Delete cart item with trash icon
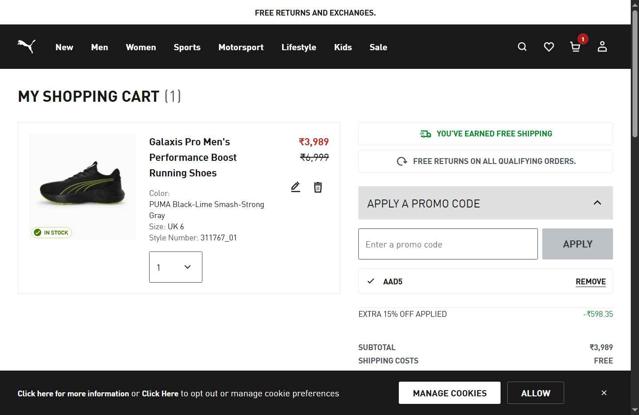Screen dimensions: 639x415 click(318, 187)
